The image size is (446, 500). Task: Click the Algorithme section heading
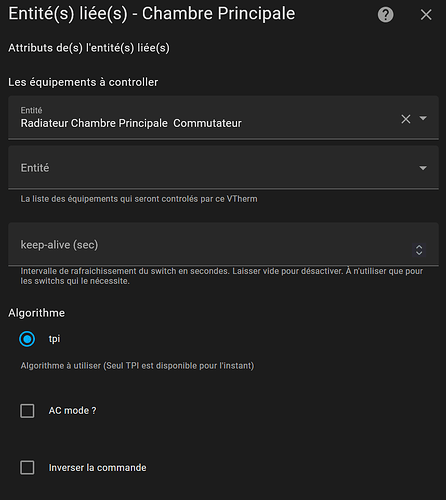click(x=37, y=313)
